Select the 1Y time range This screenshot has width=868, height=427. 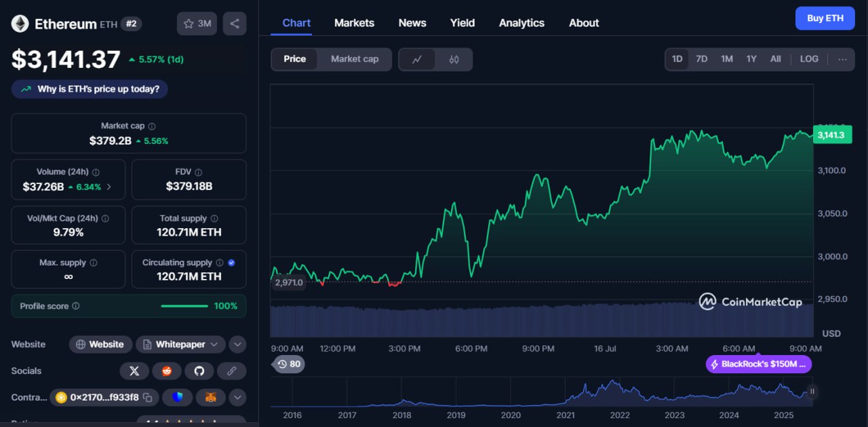[751, 59]
